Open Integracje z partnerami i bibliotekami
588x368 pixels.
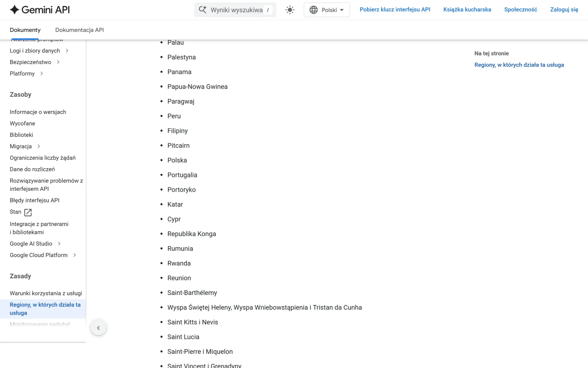click(x=39, y=228)
